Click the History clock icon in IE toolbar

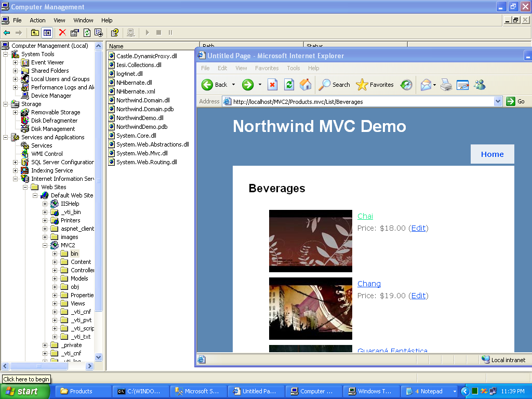point(406,85)
